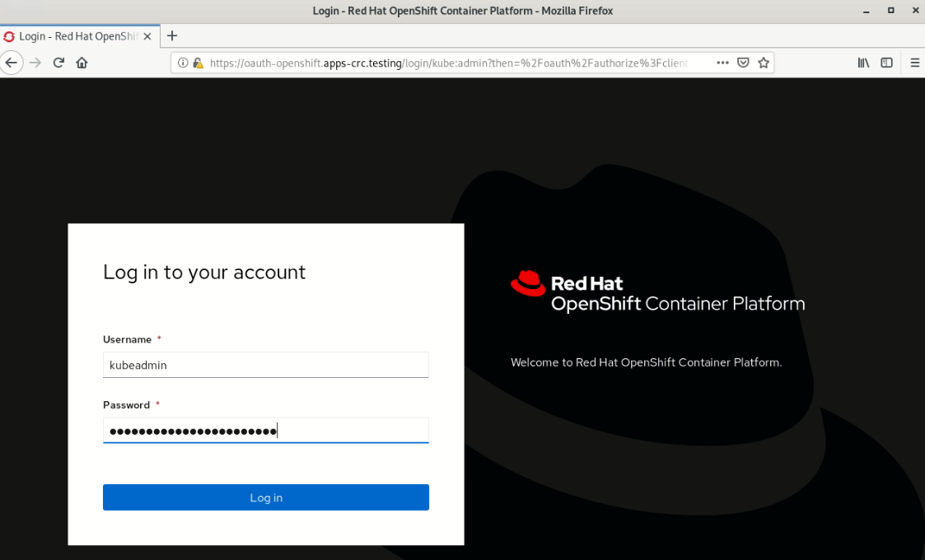The width and height of the screenshot is (925, 560).
Task: Focus the Password input field
Action: [x=265, y=430]
